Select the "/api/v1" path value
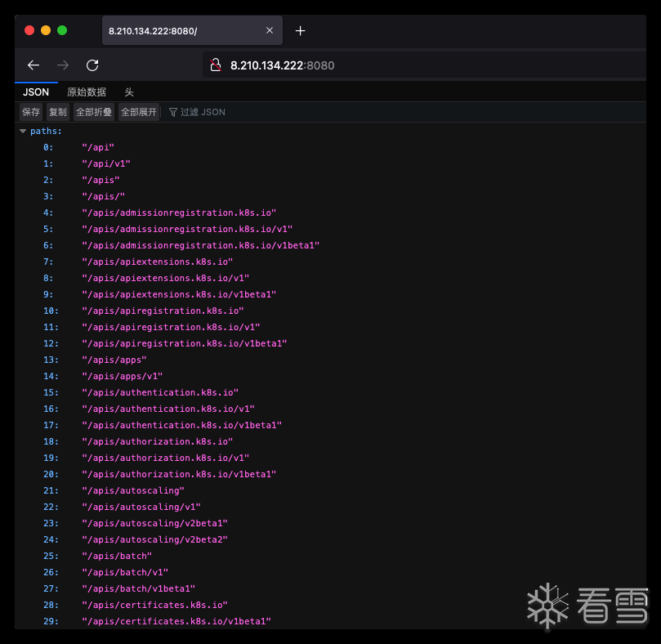The height and width of the screenshot is (644, 661). pos(106,163)
